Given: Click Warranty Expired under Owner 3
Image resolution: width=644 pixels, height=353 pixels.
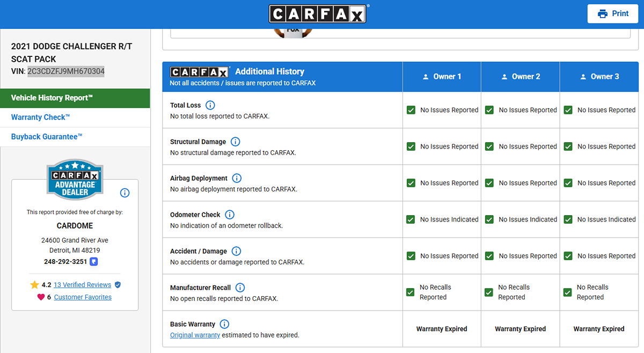Looking at the screenshot, I should [x=599, y=329].
